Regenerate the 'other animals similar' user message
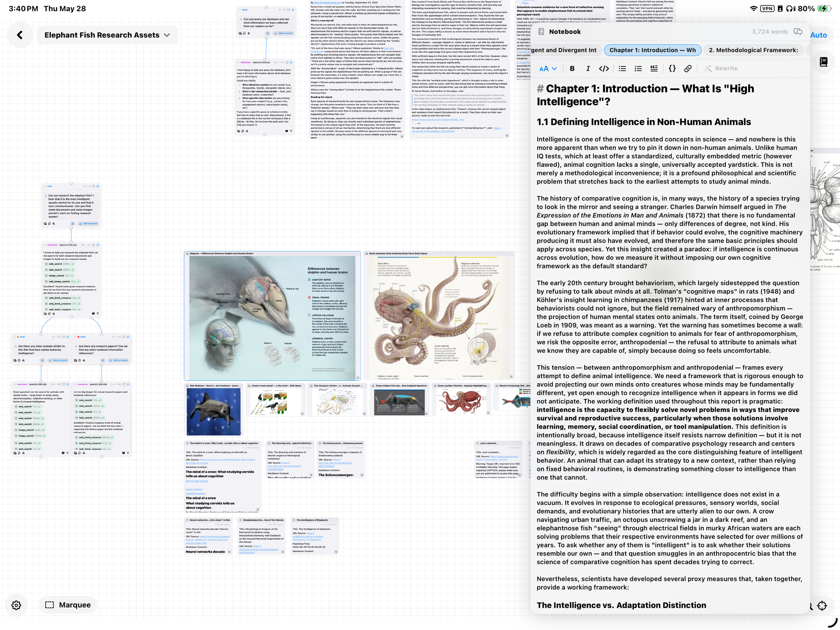The width and height of the screenshot is (840, 630). point(42,360)
